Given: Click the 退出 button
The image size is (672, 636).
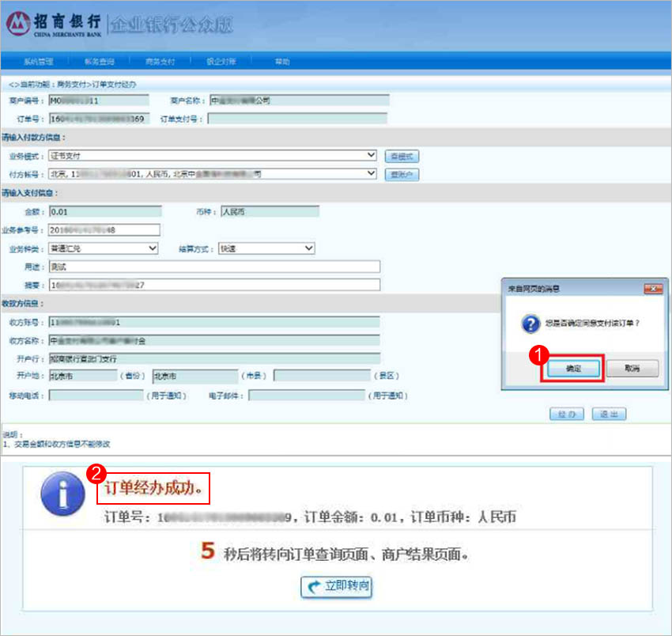Looking at the screenshot, I should click(609, 415).
